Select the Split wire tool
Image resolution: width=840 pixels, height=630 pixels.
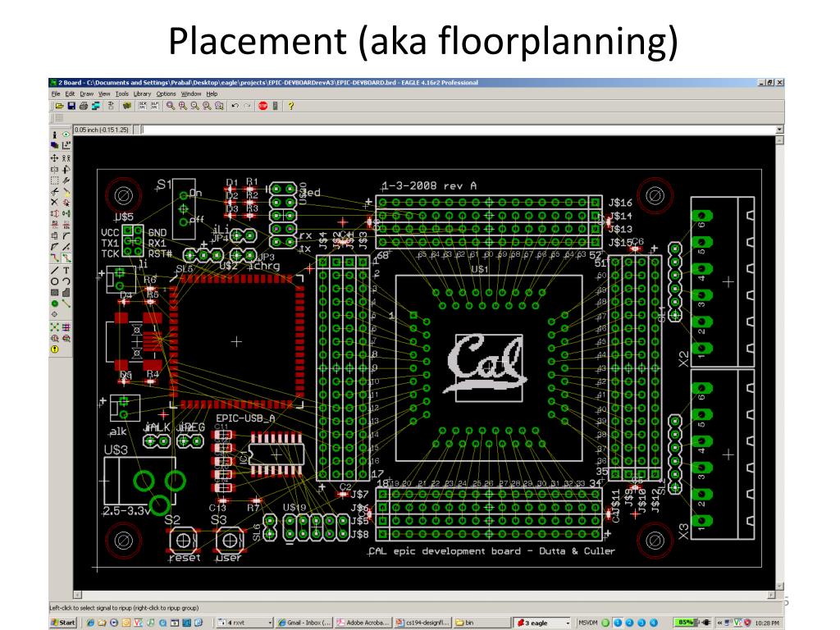[x=55, y=246]
